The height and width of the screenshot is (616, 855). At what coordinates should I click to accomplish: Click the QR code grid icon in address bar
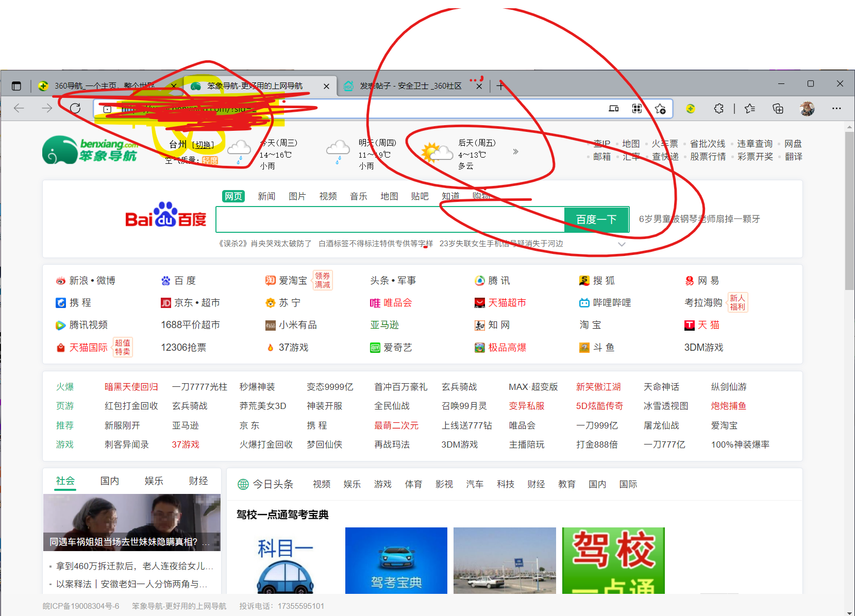(637, 109)
